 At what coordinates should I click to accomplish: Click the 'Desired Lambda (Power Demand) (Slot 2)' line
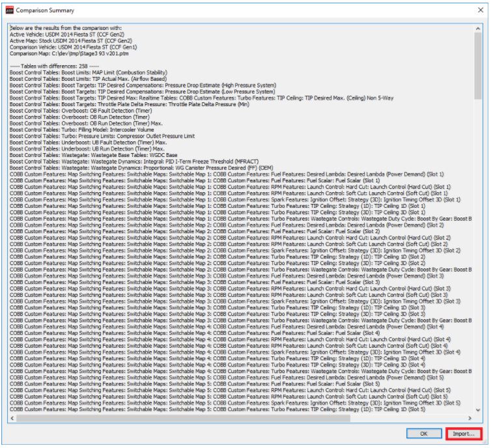(227, 225)
